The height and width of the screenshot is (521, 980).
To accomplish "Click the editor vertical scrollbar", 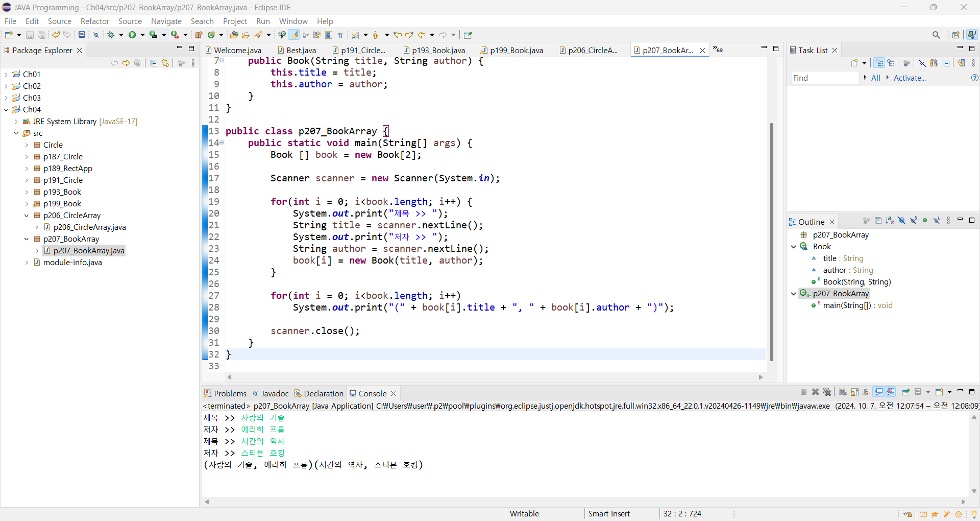I will (771, 241).
